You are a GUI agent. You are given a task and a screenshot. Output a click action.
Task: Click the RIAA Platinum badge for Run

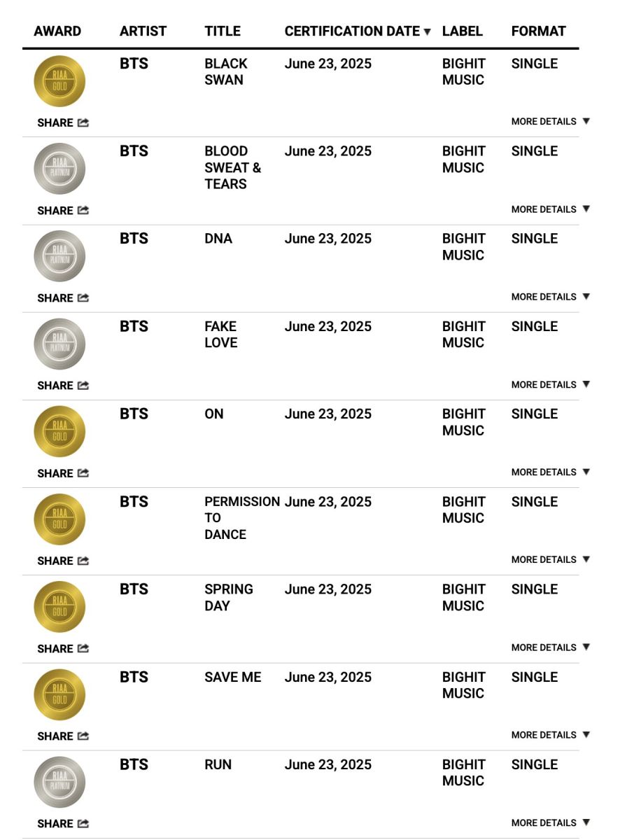click(59, 783)
